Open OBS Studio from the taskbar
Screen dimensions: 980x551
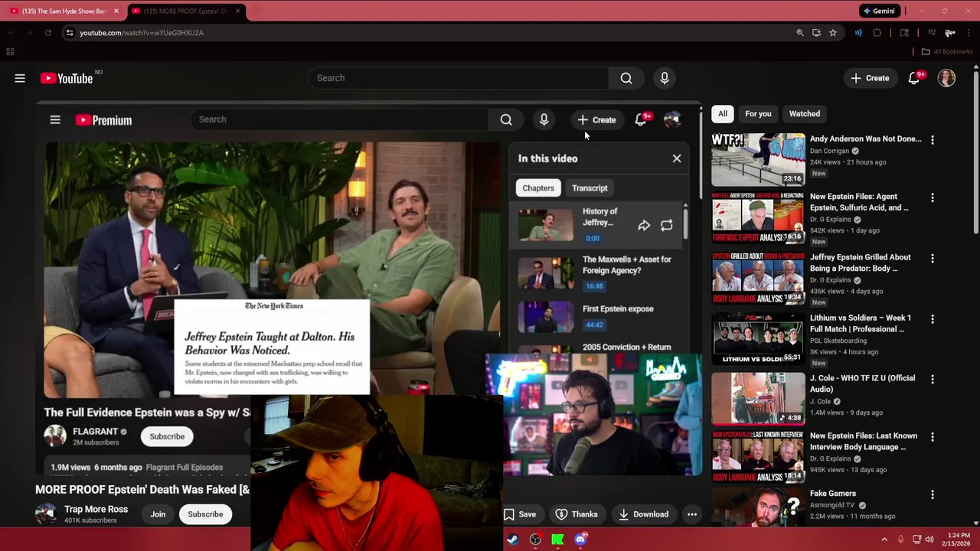point(535,540)
